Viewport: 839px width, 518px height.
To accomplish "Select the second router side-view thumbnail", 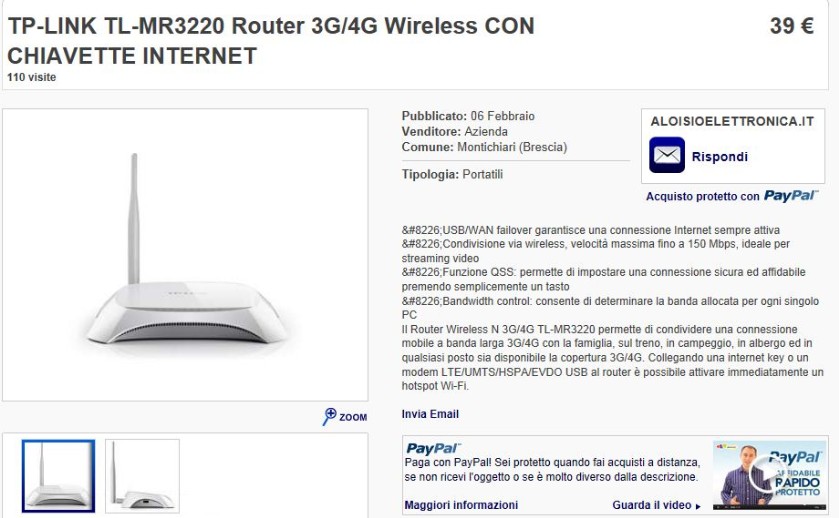I will [x=142, y=476].
